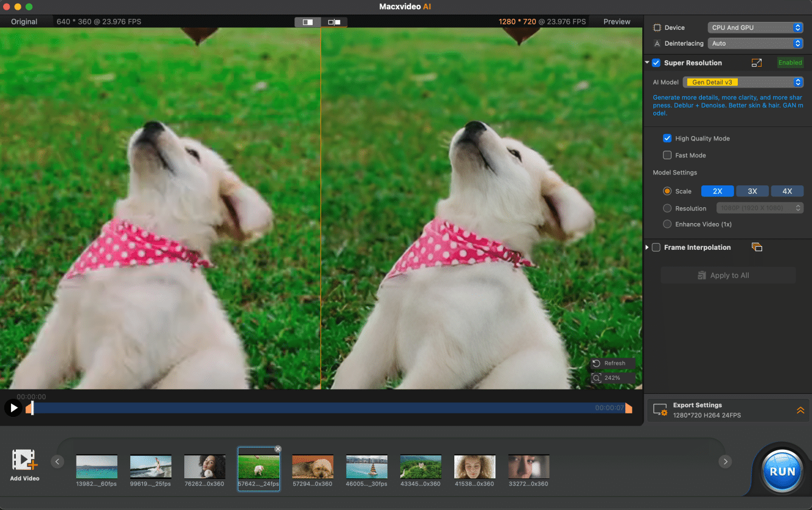The width and height of the screenshot is (812, 510).
Task: Click the Frame Interpolation duplicate frames icon
Action: coord(756,247)
